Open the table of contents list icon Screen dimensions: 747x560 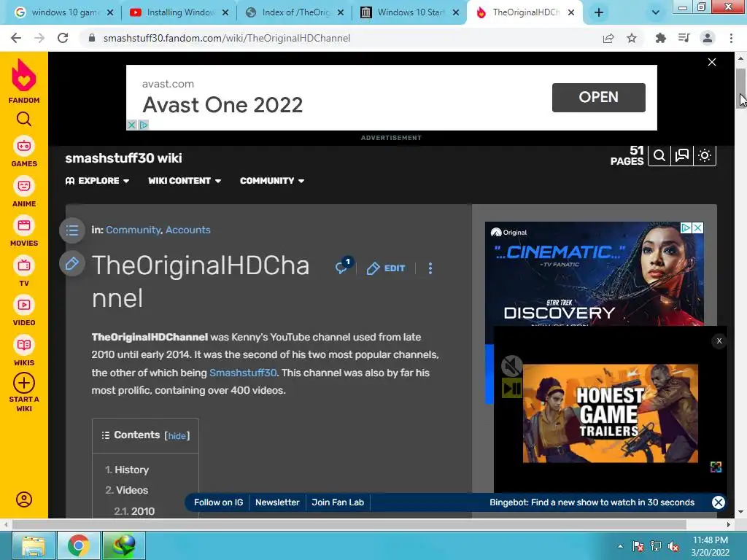pyautogui.click(x=72, y=230)
